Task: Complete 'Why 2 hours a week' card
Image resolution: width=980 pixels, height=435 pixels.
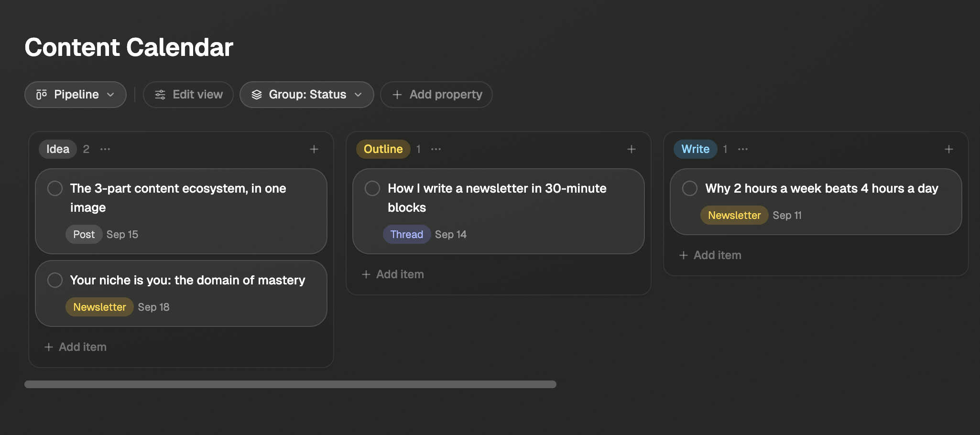Action: tap(690, 188)
